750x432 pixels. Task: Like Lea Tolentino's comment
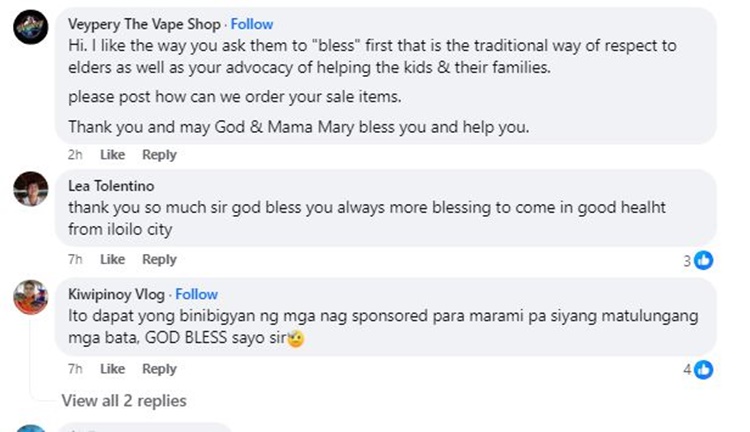(112, 259)
